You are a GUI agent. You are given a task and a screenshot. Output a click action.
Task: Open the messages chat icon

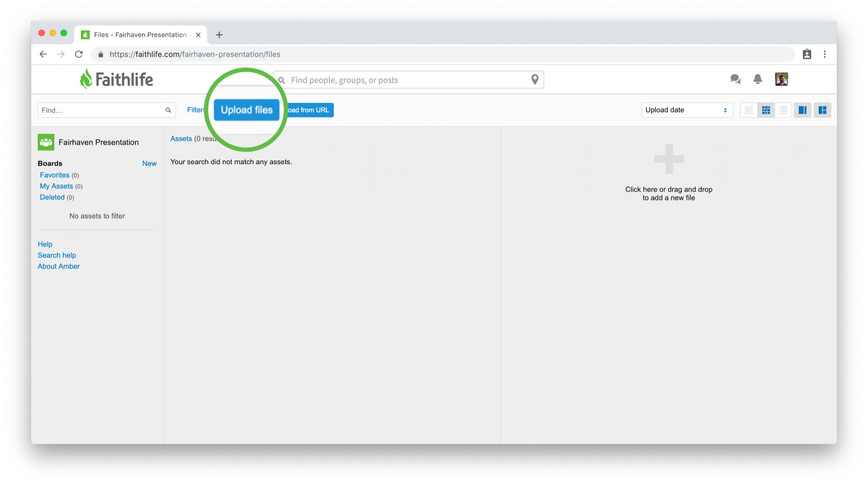(735, 79)
